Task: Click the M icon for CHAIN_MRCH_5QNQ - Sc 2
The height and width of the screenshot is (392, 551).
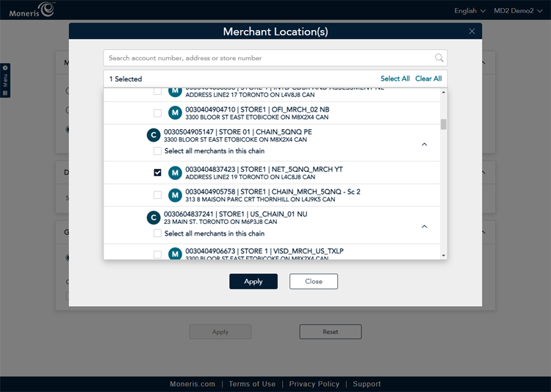Action: [175, 195]
